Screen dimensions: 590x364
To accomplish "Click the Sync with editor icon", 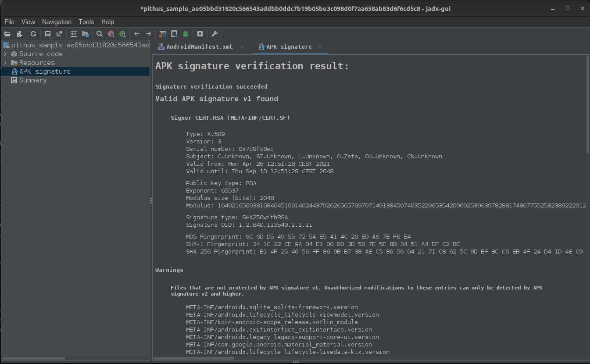I will click(74, 34).
